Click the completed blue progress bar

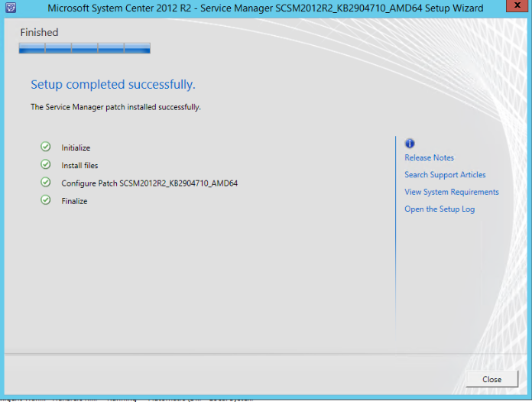pos(84,48)
